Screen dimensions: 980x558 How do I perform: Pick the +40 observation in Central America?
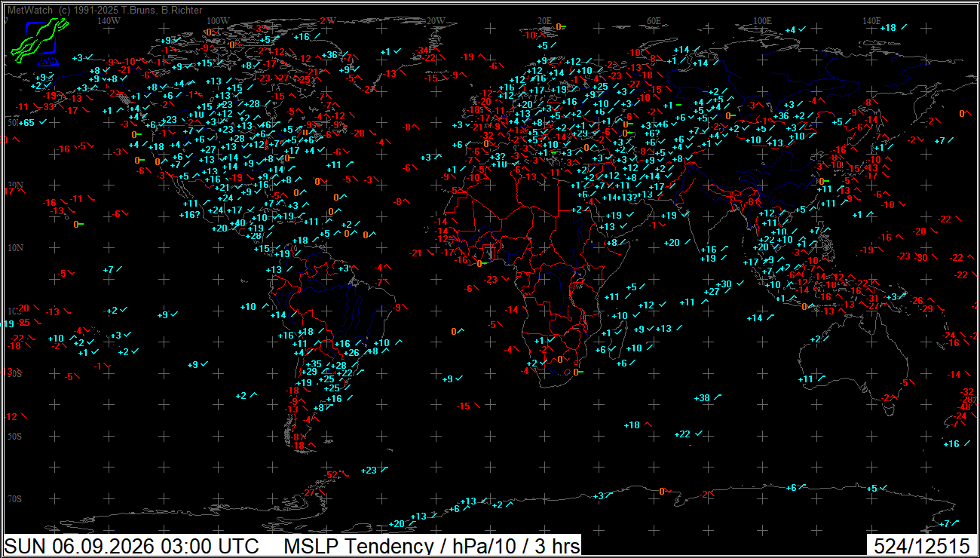click(x=238, y=222)
